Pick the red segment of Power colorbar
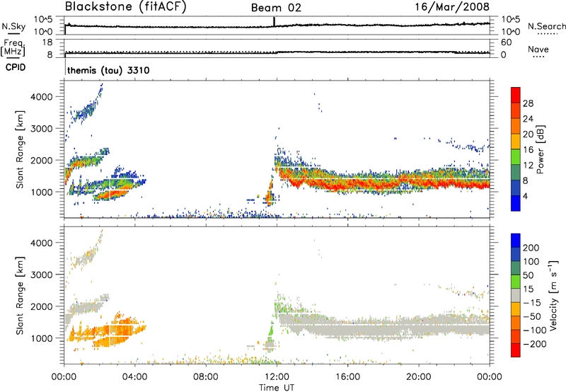The height and width of the screenshot is (392, 566). (x=515, y=94)
